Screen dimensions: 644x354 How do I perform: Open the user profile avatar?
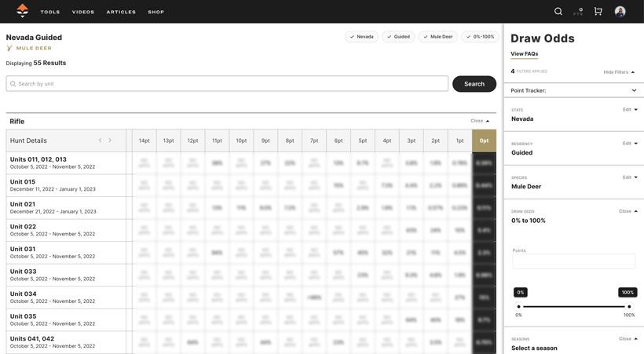(x=620, y=12)
